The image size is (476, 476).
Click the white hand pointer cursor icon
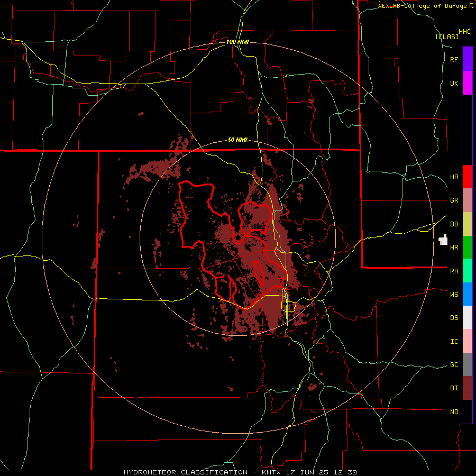tap(444, 240)
